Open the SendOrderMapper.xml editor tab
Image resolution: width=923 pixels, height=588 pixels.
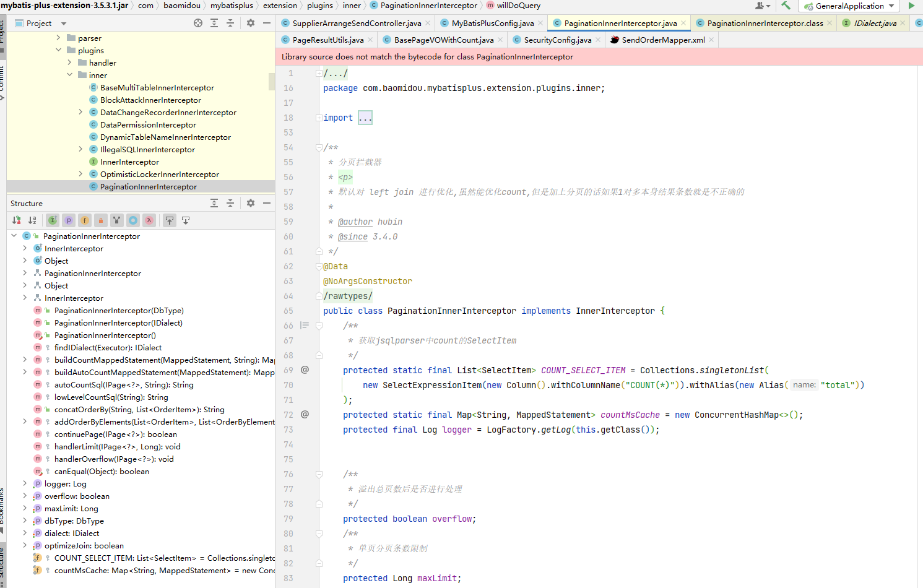(x=662, y=40)
